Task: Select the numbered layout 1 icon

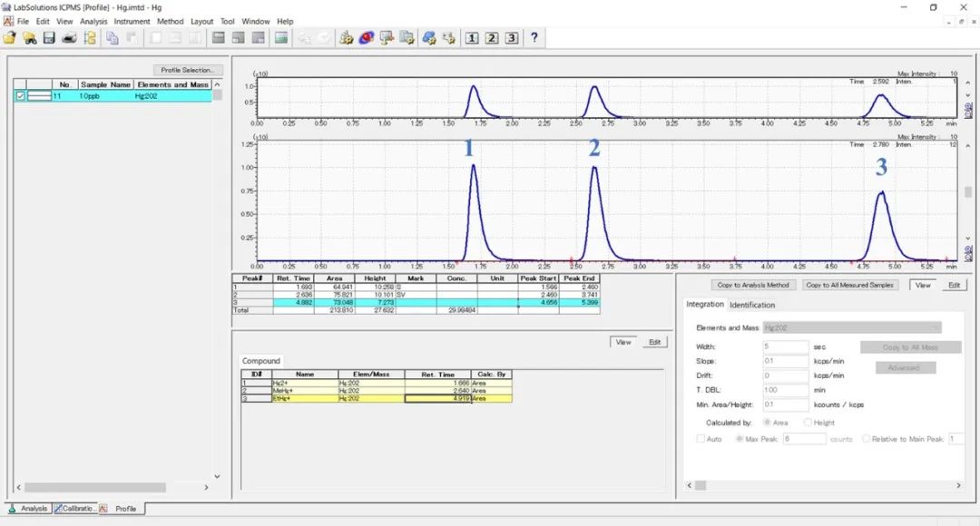Action: tap(472, 37)
